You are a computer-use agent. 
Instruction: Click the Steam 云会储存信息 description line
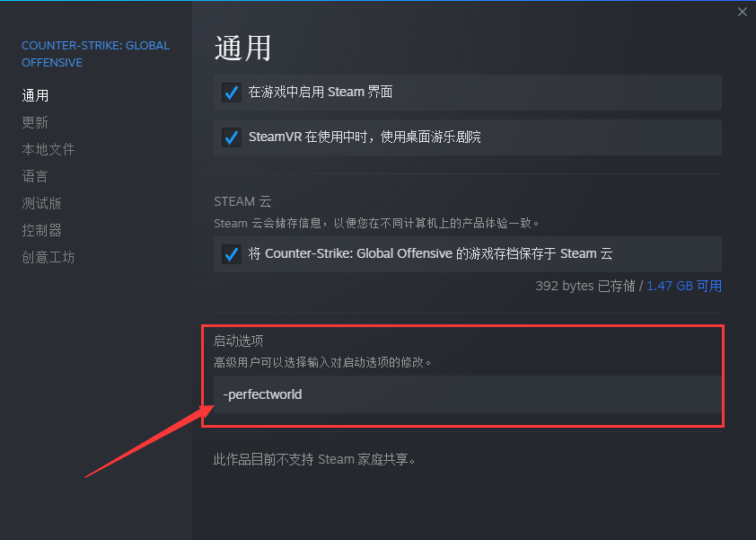click(x=376, y=224)
